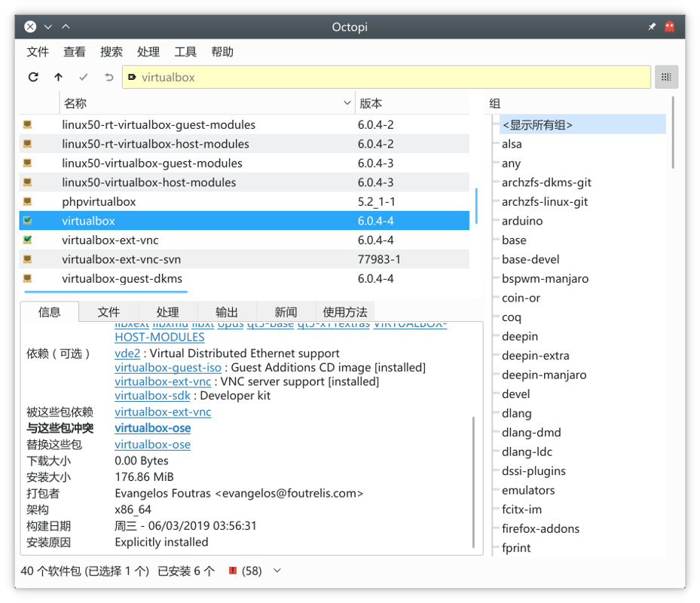
Task: Click status icon of linux50-rt-virtualbox-host-modules
Action: click(x=28, y=143)
